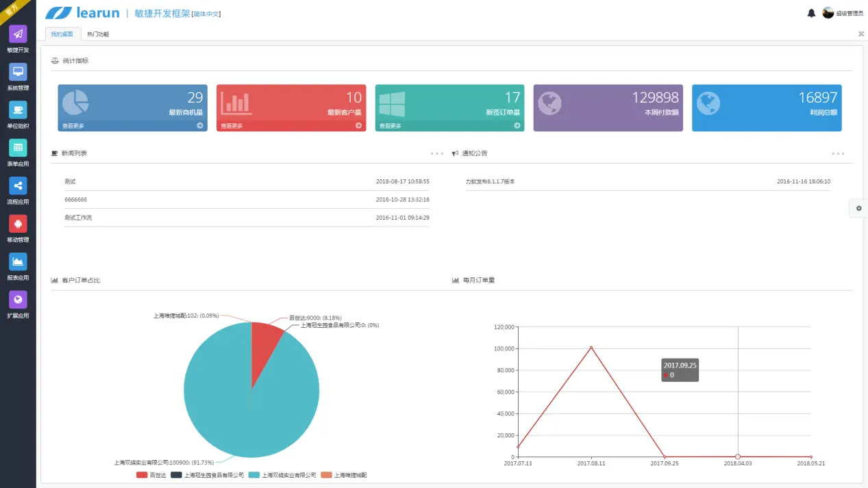The width and height of the screenshot is (868, 488).
Task: Click globe icon on 本周付款额 card
Action: click(x=549, y=103)
